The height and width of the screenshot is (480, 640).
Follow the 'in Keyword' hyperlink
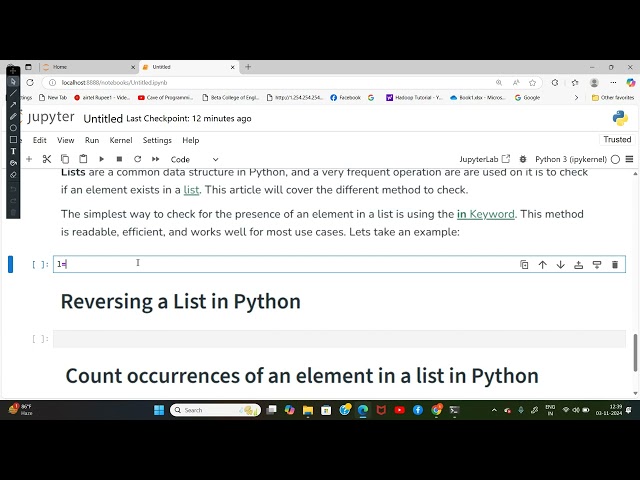tap(486, 214)
